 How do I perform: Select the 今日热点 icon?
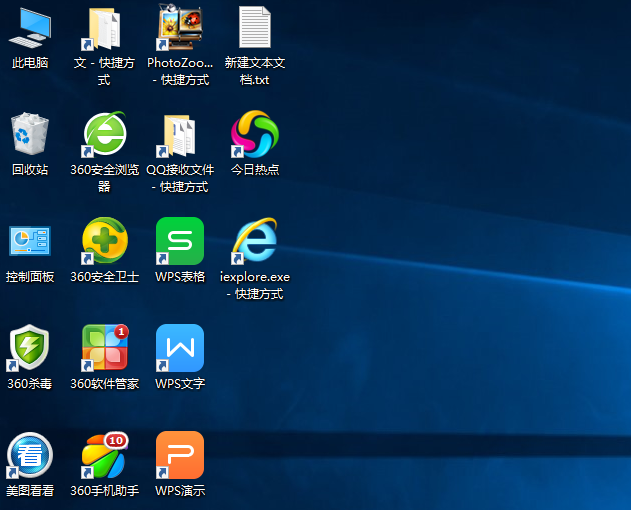click(x=254, y=134)
